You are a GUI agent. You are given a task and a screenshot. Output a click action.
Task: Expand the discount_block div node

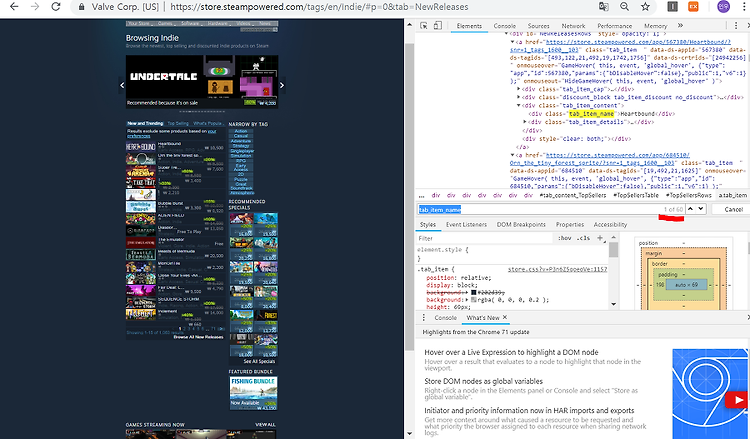coord(519,98)
